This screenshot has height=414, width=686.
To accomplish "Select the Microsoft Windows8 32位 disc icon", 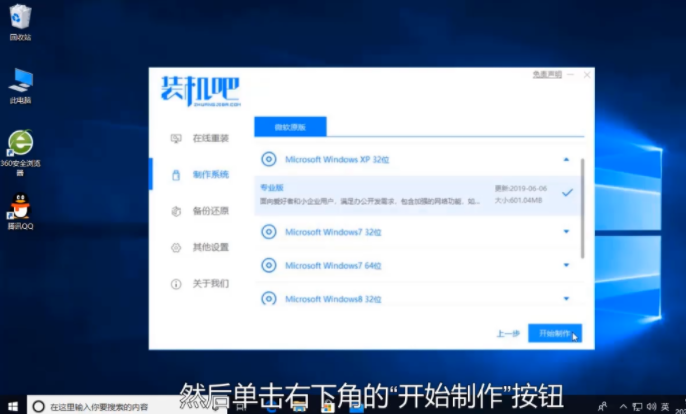I will 268,298.
